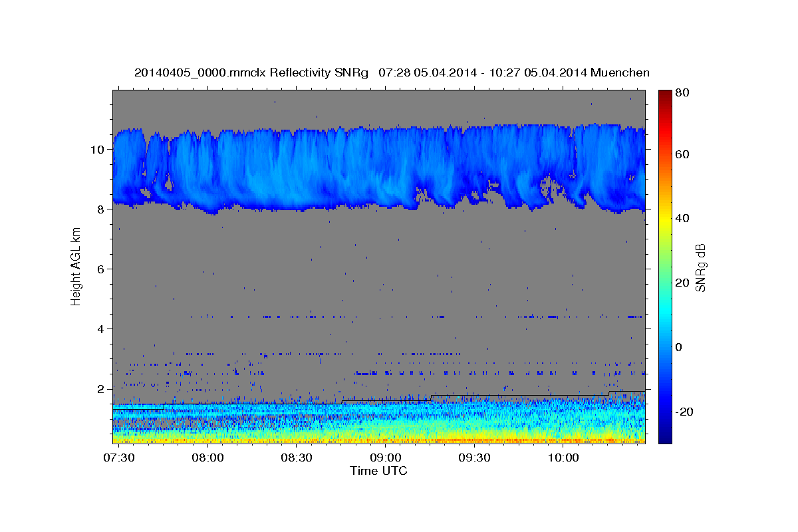Click the 08:30 time tick label
This screenshot has width=798, height=532.
click(296, 458)
